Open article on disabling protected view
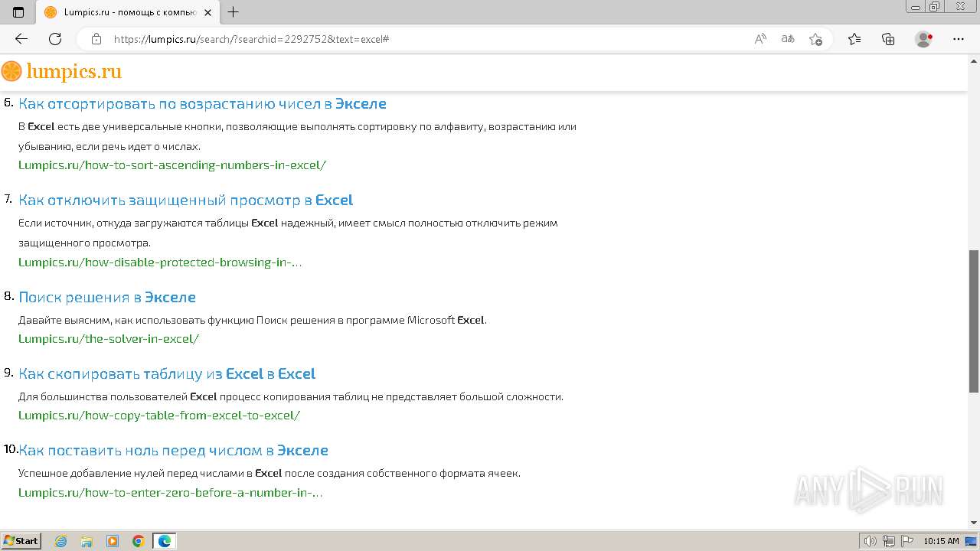Viewport: 980px width, 551px height. coord(185,200)
